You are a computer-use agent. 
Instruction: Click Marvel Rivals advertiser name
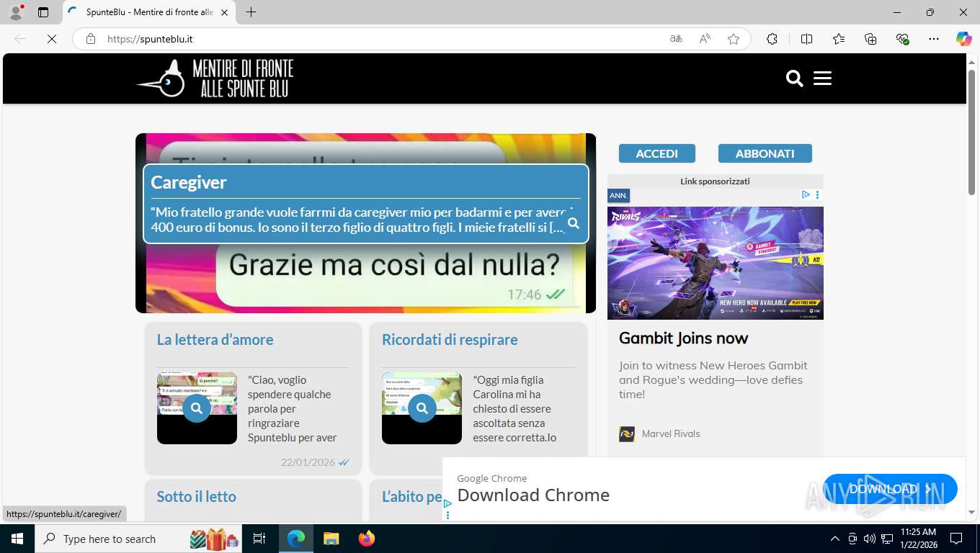[671, 433]
